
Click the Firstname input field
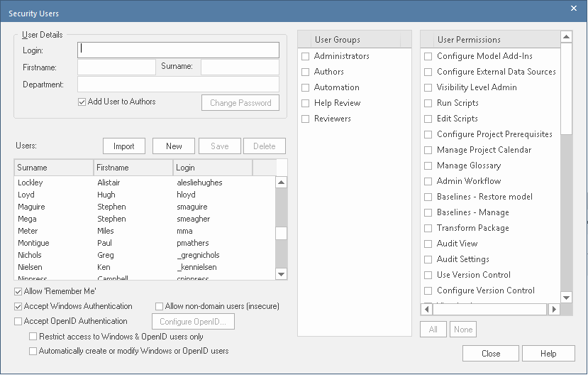tap(116, 67)
